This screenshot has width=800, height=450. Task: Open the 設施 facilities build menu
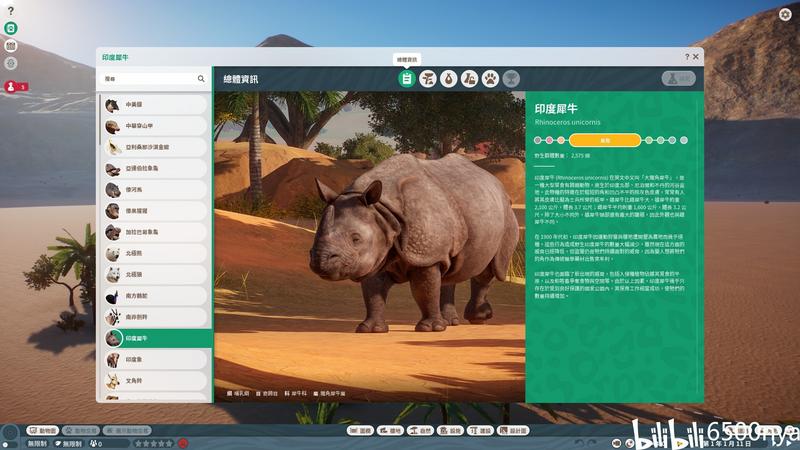click(x=451, y=431)
